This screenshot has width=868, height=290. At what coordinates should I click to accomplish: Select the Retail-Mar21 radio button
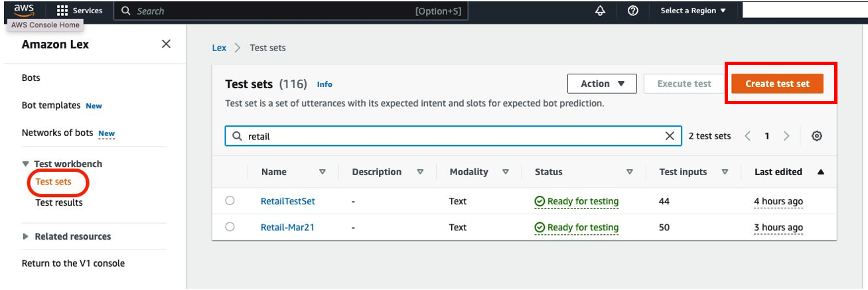[x=230, y=227]
